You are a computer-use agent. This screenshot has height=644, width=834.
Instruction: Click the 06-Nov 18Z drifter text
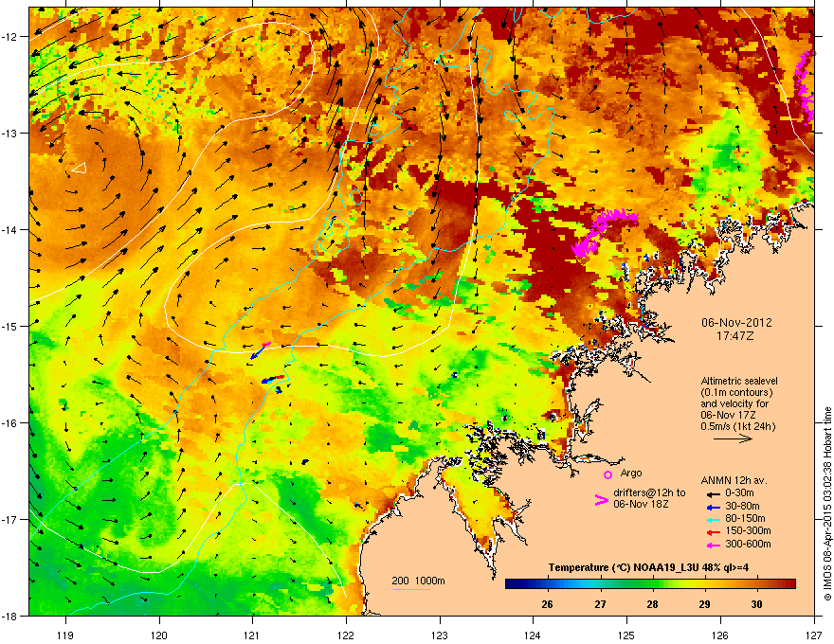tap(641, 504)
